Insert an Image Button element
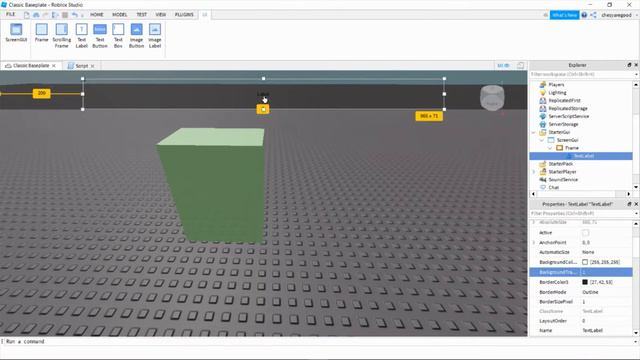The image size is (640, 360). 136,36
